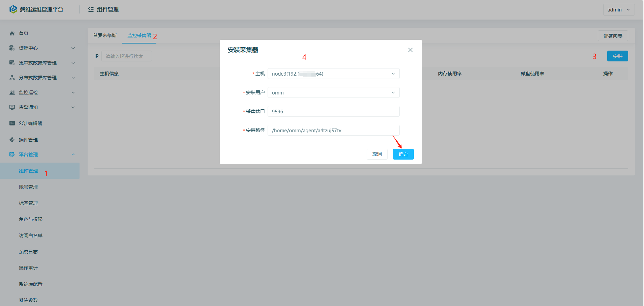
Task: Click the 安装路径 path field
Action: pos(334,130)
